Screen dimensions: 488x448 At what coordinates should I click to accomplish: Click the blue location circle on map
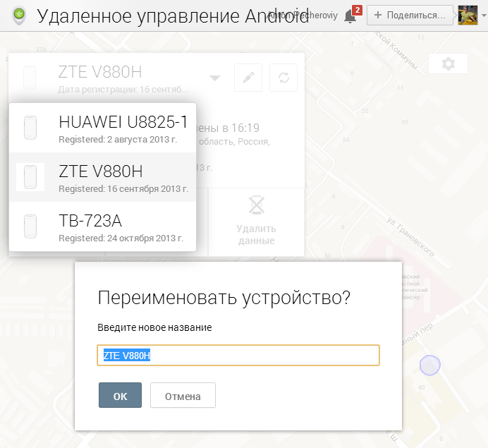[x=429, y=365]
